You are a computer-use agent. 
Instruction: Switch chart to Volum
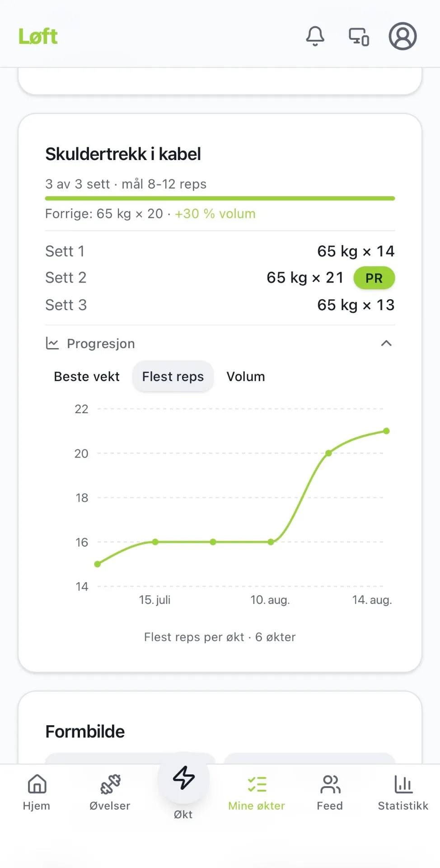coord(246,377)
